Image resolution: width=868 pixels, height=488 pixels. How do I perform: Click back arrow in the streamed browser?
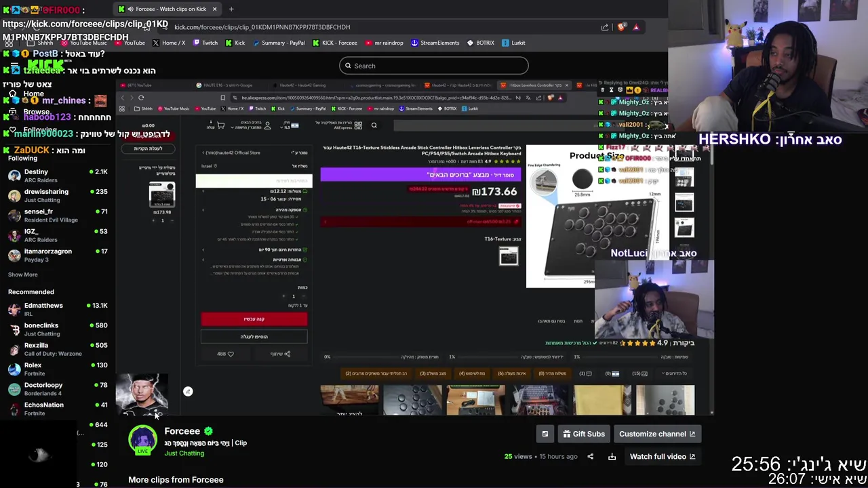[123, 98]
